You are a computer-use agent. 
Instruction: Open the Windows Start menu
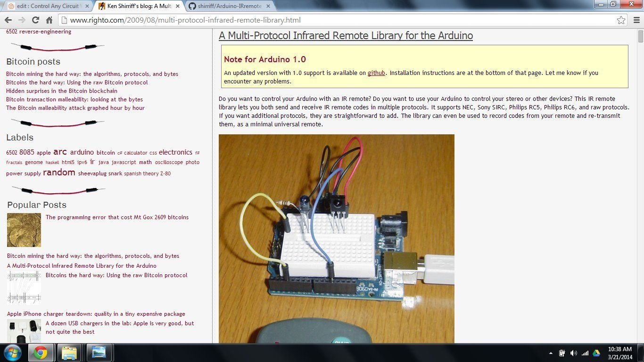click(12, 352)
